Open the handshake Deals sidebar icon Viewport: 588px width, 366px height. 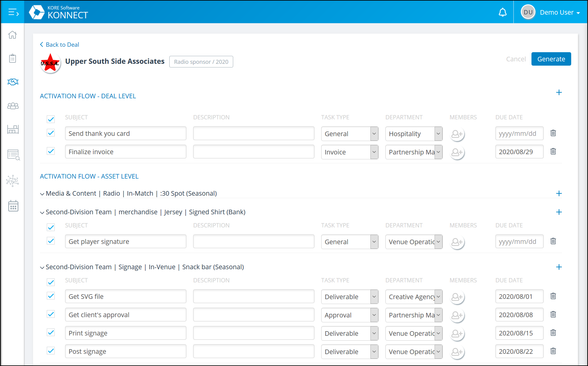point(13,82)
